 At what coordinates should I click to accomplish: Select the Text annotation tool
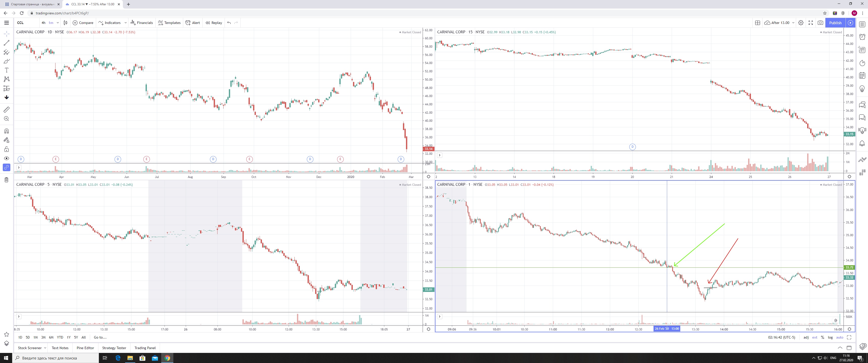coord(6,70)
